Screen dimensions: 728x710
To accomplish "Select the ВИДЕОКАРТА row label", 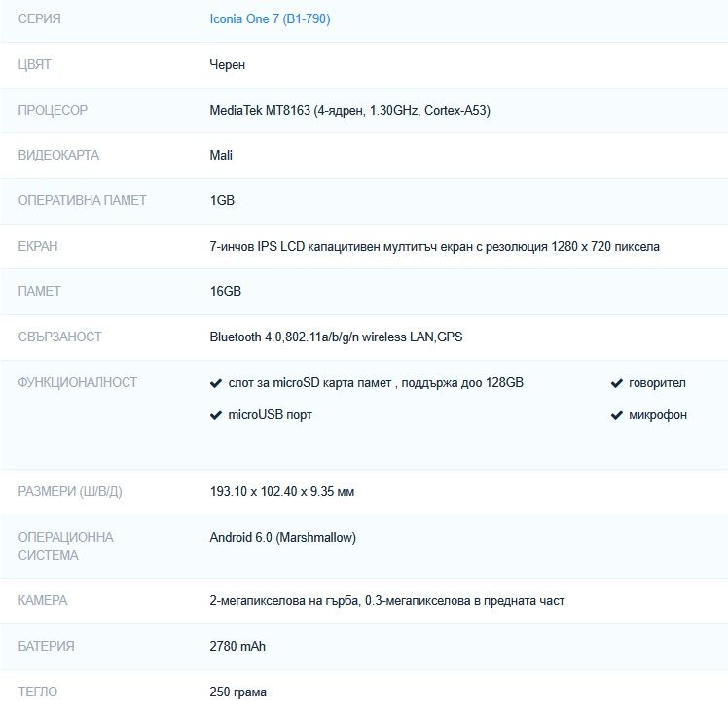I will [58, 155].
